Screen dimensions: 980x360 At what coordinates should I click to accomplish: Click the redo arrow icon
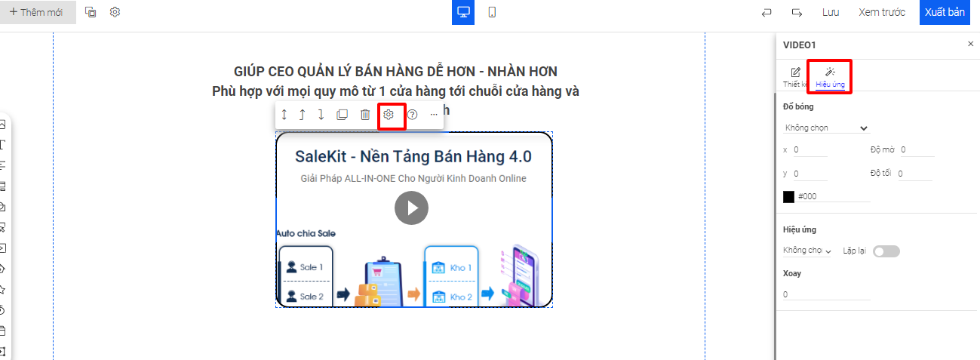point(797,12)
